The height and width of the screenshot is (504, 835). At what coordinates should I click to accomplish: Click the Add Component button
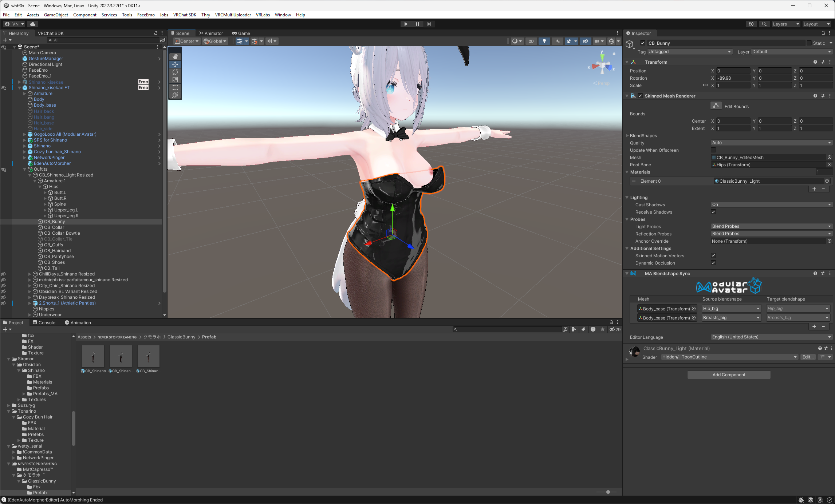coord(729,375)
